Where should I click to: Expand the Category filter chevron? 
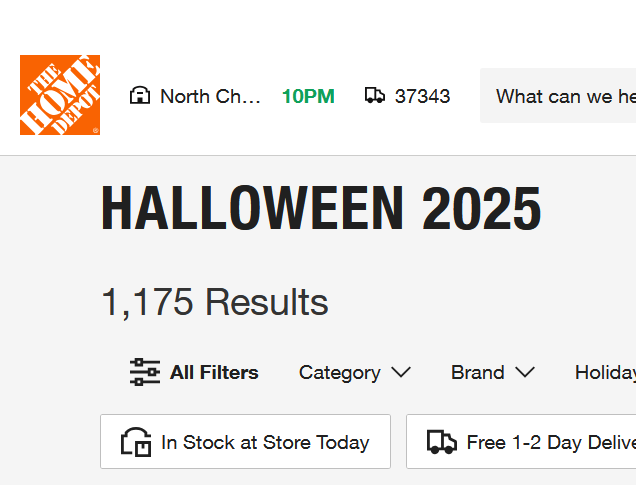point(401,372)
